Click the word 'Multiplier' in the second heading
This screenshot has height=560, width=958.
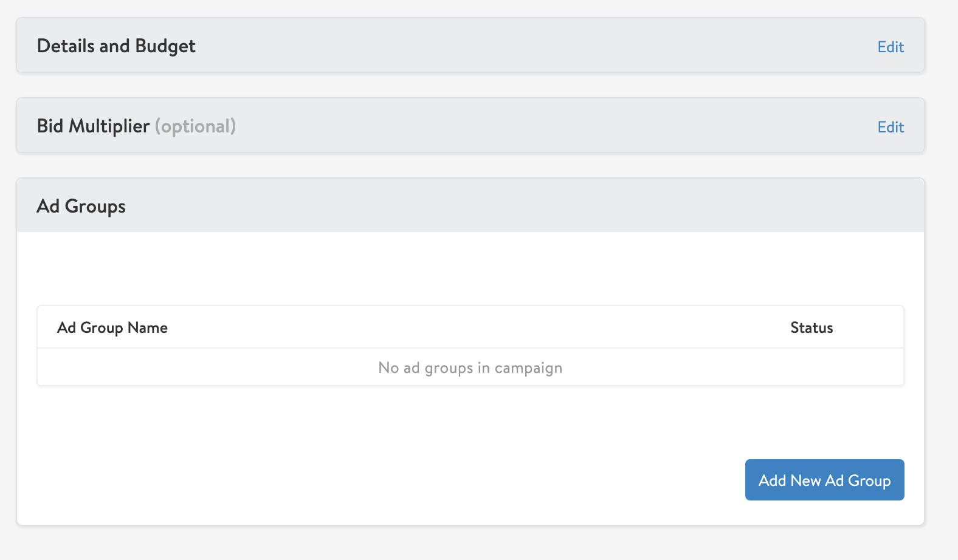click(109, 126)
